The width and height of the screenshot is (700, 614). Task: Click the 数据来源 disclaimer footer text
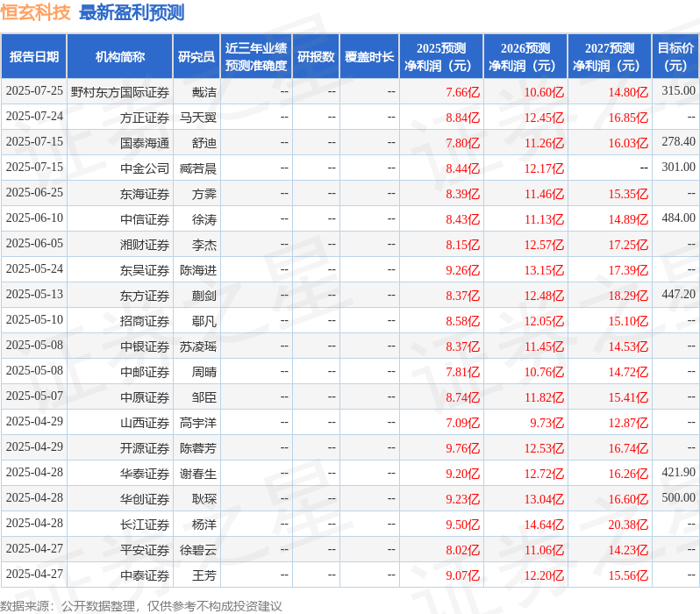coord(141,606)
